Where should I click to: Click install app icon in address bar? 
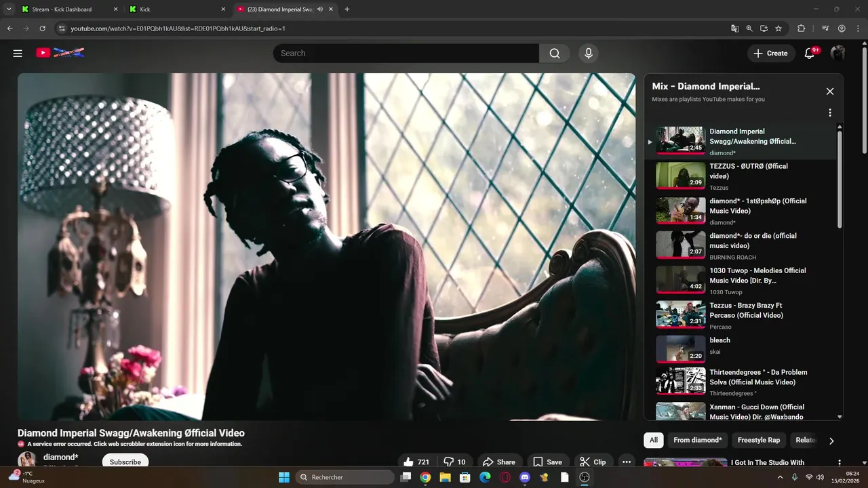tap(764, 28)
